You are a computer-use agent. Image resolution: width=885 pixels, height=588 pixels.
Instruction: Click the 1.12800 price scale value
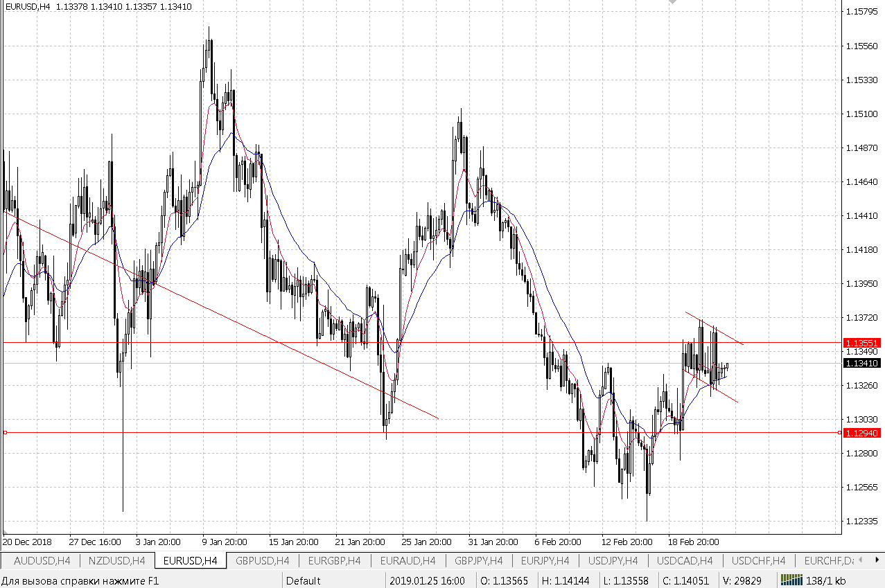[x=863, y=453]
